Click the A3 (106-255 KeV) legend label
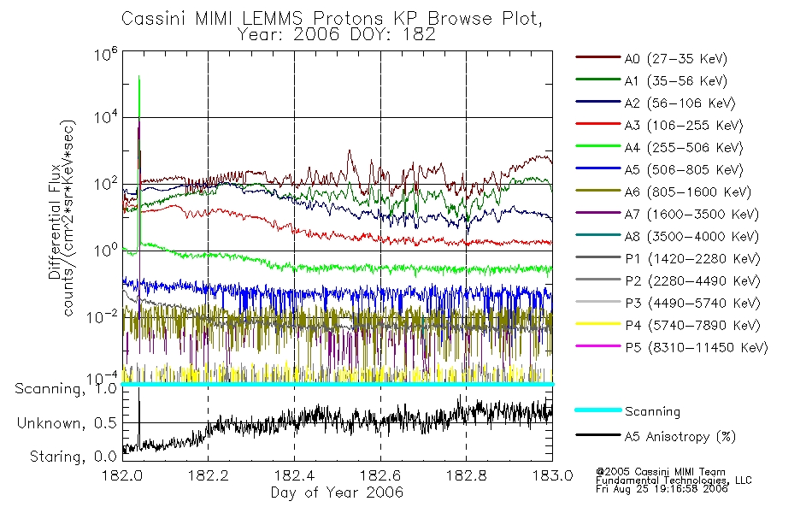This screenshot has width=812, height=513. pos(684,126)
